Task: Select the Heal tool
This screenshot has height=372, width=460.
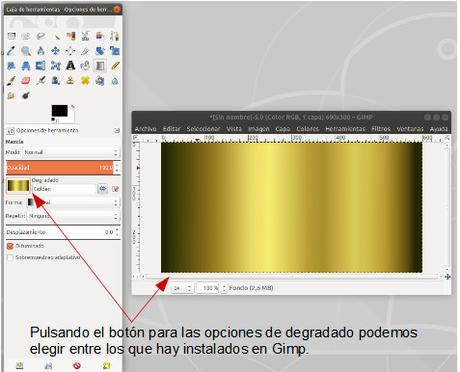Action: click(85, 80)
